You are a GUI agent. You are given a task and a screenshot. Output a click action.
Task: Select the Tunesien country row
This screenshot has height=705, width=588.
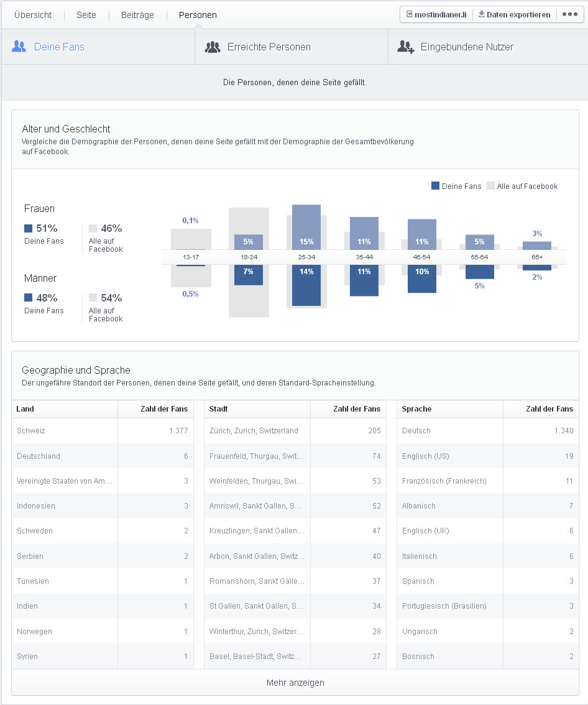pos(103,581)
